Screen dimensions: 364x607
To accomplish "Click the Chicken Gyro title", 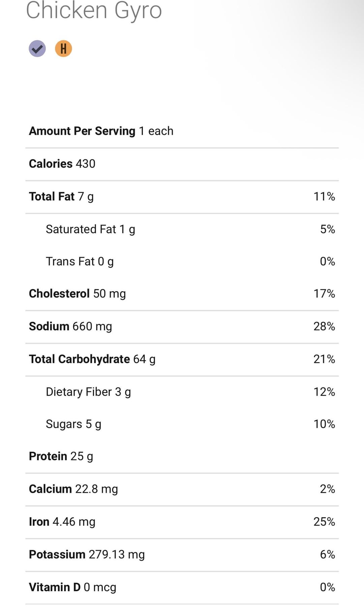I will pyautogui.click(x=94, y=10).
